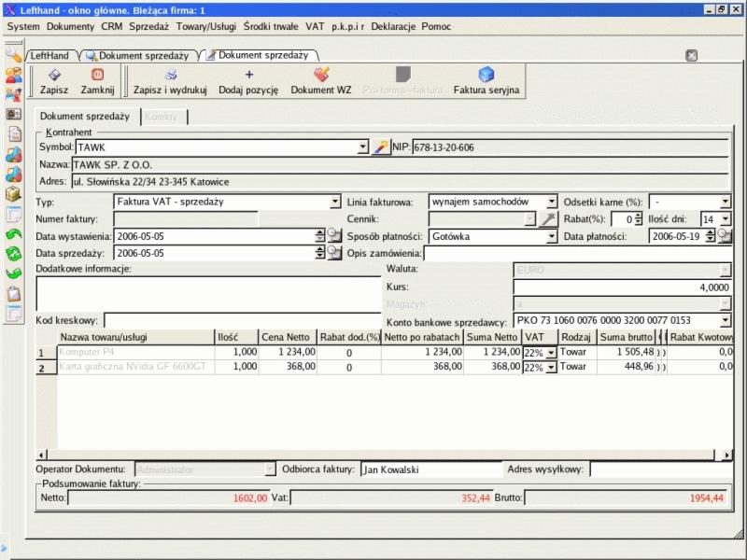
Task: Click the Zapisz save icon
Action: point(54,76)
